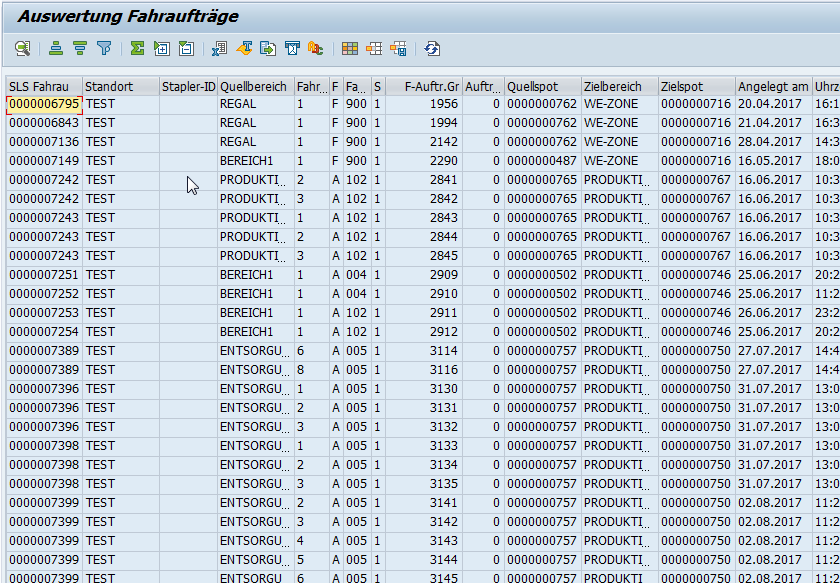Open the Change Layout grid icon
The image size is (840, 583).
[x=350, y=48]
